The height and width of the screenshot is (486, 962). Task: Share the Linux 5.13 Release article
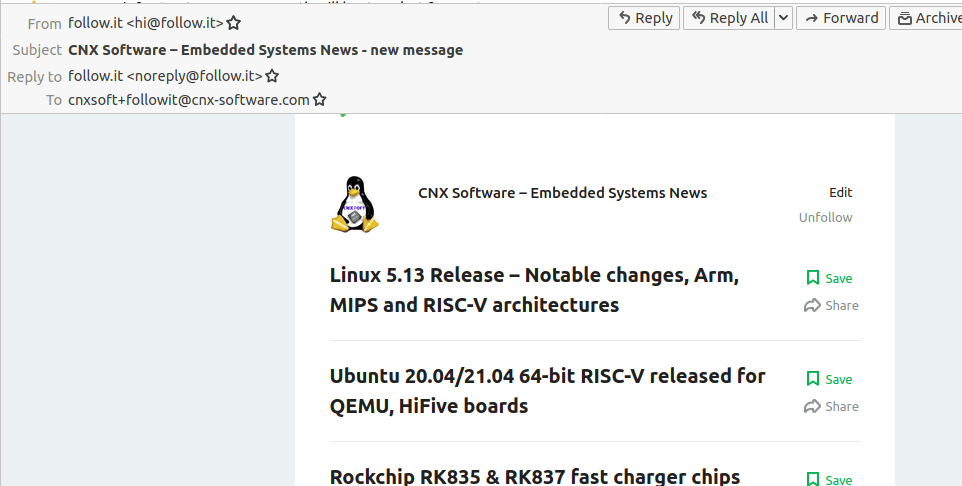tap(831, 305)
